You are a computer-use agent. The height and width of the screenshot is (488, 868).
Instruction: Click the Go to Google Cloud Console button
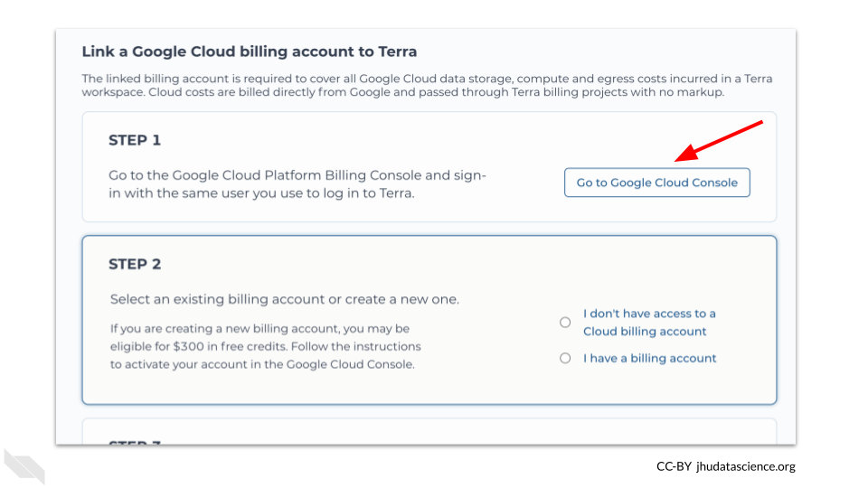[657, 183]
